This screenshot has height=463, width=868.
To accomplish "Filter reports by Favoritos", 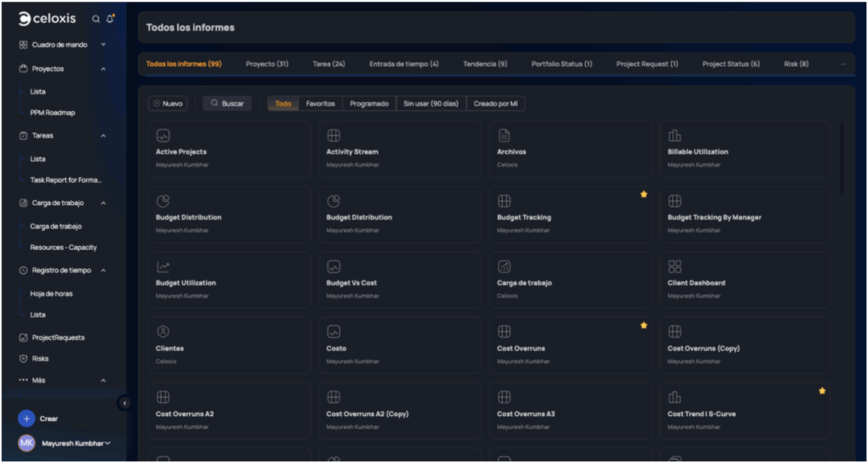I will tap(320, 104).
